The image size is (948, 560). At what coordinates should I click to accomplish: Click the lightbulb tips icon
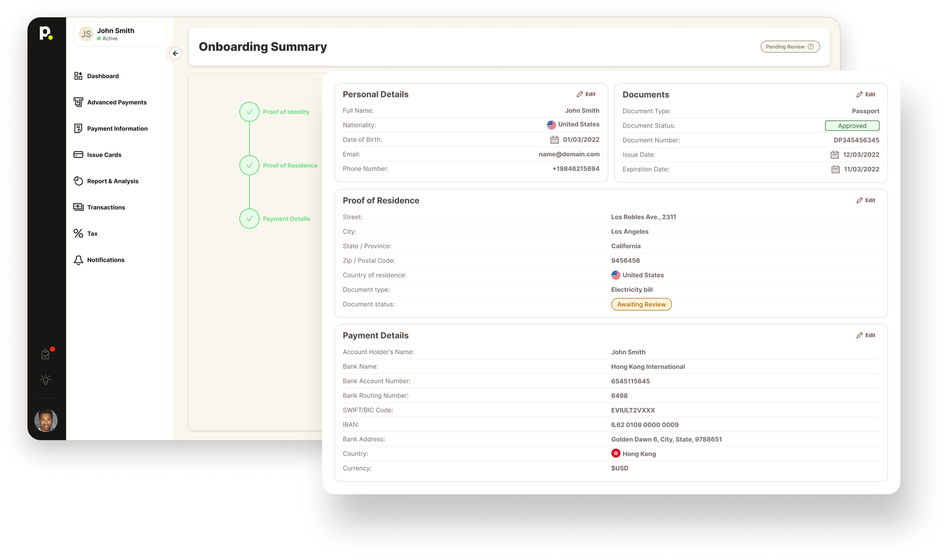[x=46, y=380]
